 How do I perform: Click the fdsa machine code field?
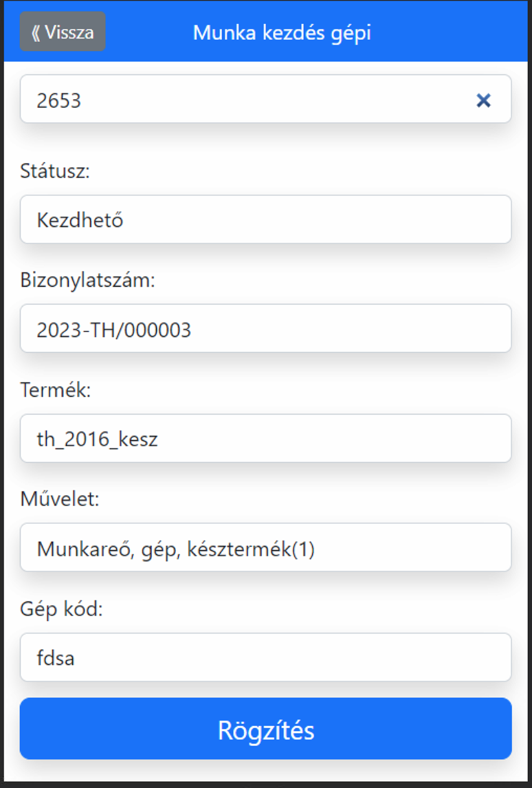(x=265, y=657)
